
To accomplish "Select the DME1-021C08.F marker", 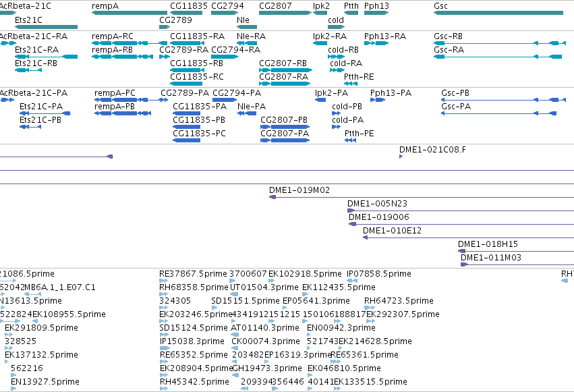I will click(x=401, y=157).
